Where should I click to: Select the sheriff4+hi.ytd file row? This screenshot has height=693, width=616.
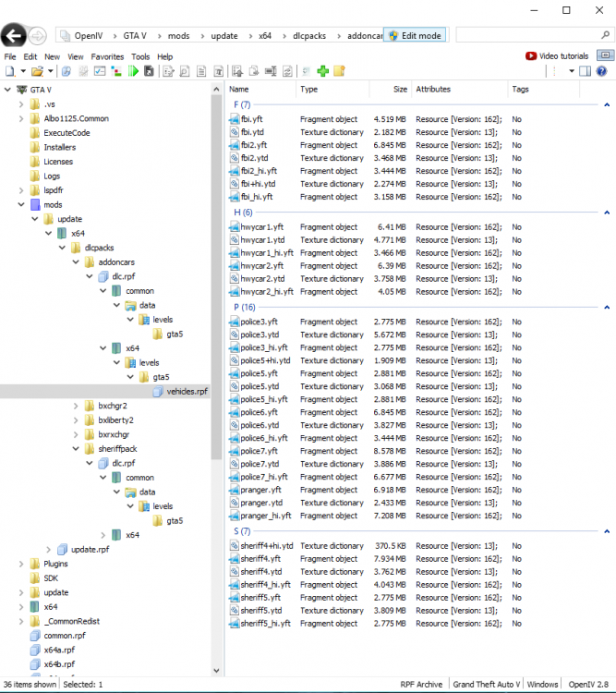click(376, 546)
